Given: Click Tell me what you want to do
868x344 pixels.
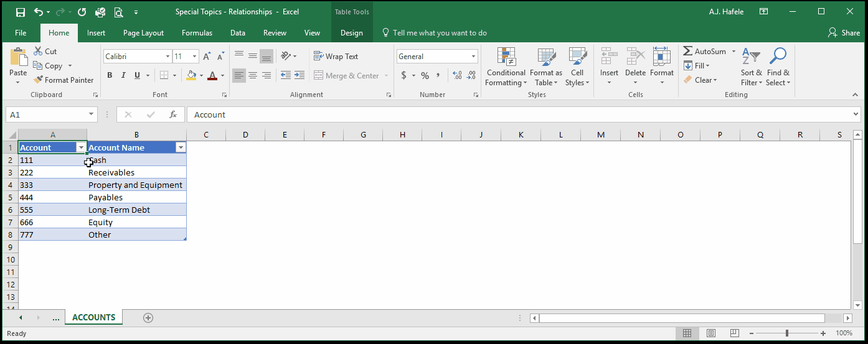Looking at the screenshot, I should pos(434,33).
